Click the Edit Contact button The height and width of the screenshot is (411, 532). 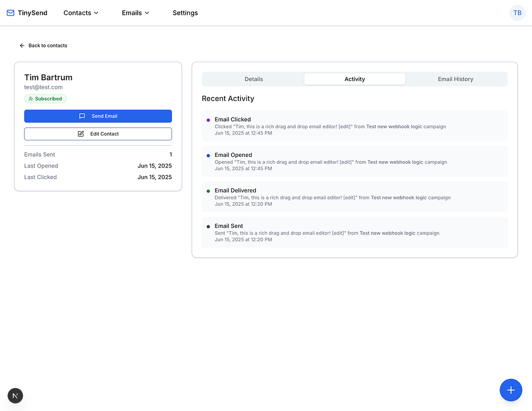tap(98, 133)
